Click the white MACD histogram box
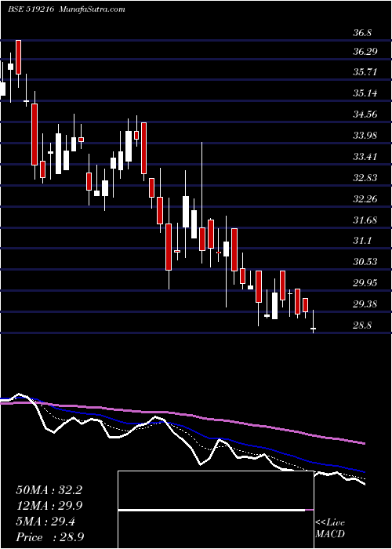Image resolution: width=392 pixels, height=549 pixels. coord(216,510)
